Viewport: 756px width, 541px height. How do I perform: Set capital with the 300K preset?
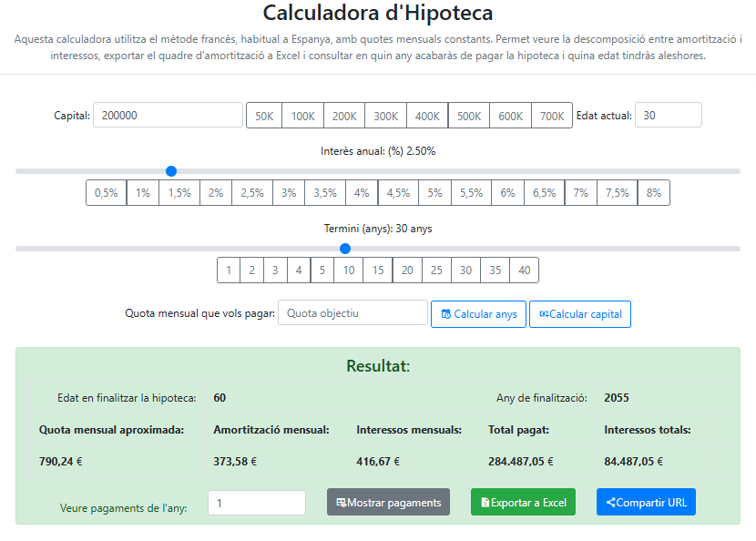pos(386,116)
